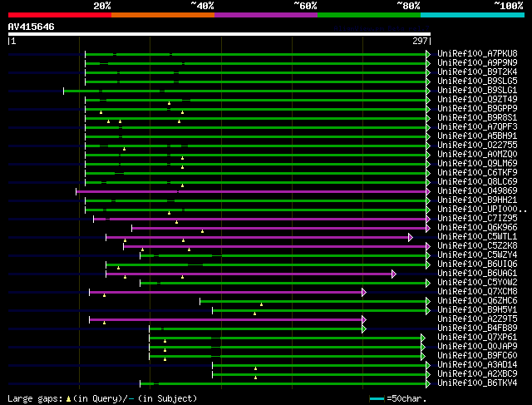Viewport: 532px width, 405px height.
Task: Open the UniRef100_B6UAG1 hit link
Action: (477, 274)
